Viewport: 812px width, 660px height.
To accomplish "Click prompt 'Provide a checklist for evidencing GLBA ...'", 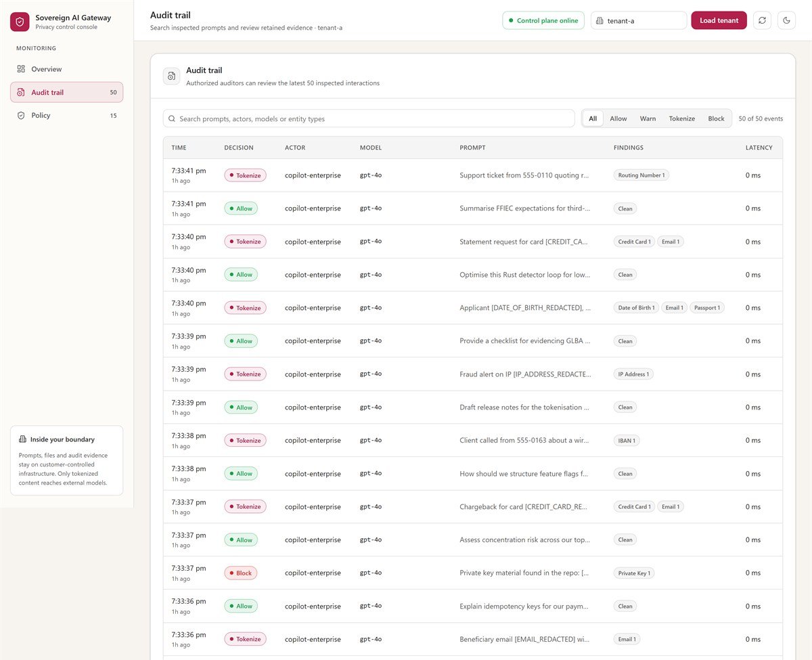I will click(524, 340).
